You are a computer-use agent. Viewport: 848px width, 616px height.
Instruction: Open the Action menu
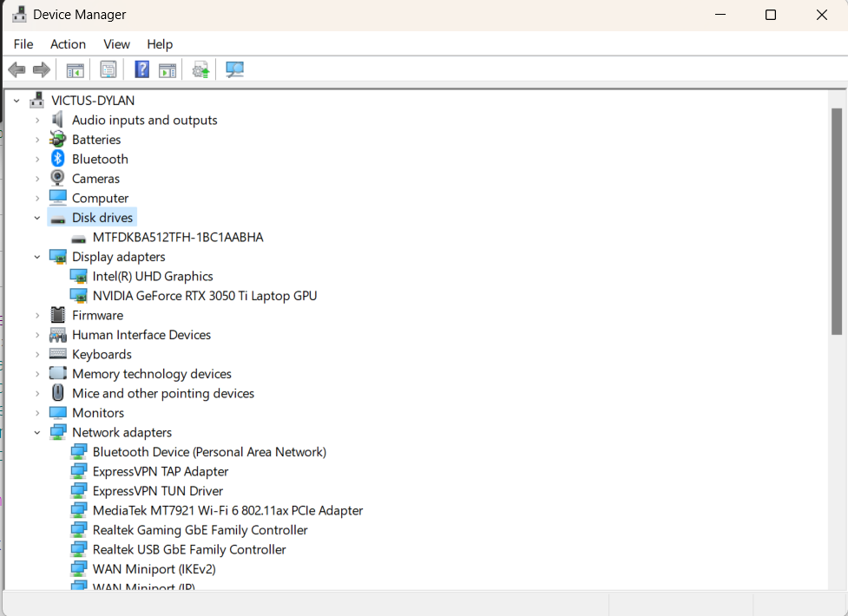(x=68, y=44)
